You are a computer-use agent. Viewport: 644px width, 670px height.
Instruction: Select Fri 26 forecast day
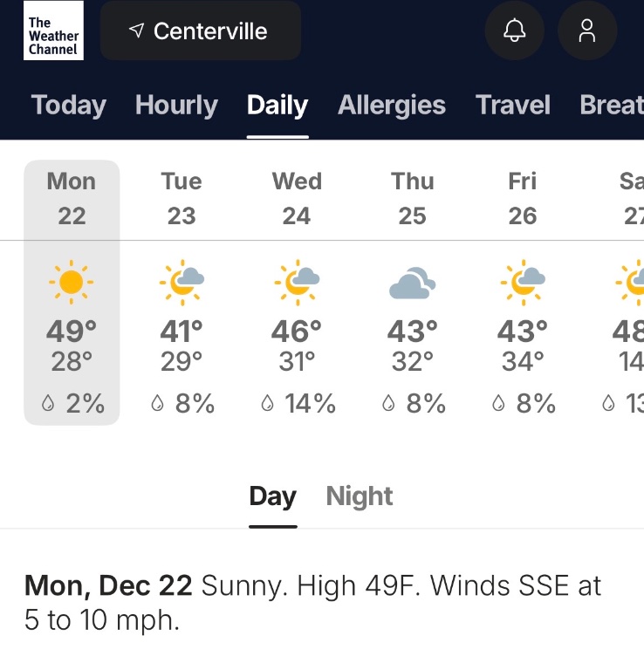pyautogui.click(x=522, y=198)
